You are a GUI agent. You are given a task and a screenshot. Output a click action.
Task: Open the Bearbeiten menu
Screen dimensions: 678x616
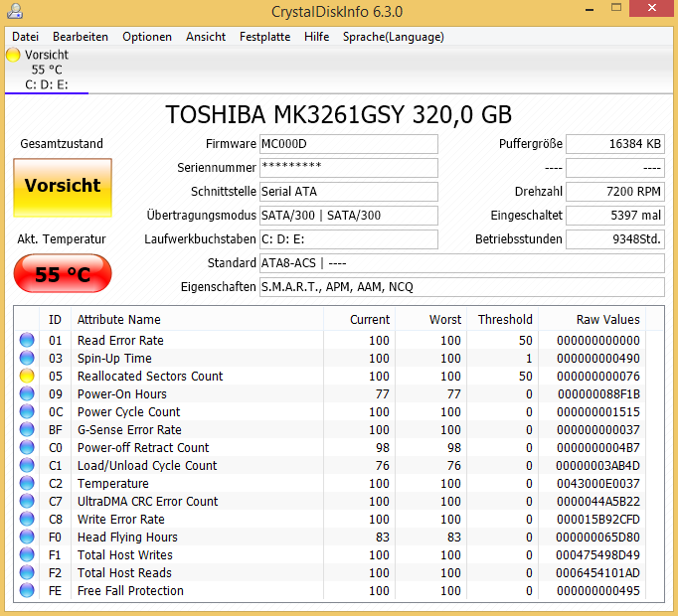point(81,37)
